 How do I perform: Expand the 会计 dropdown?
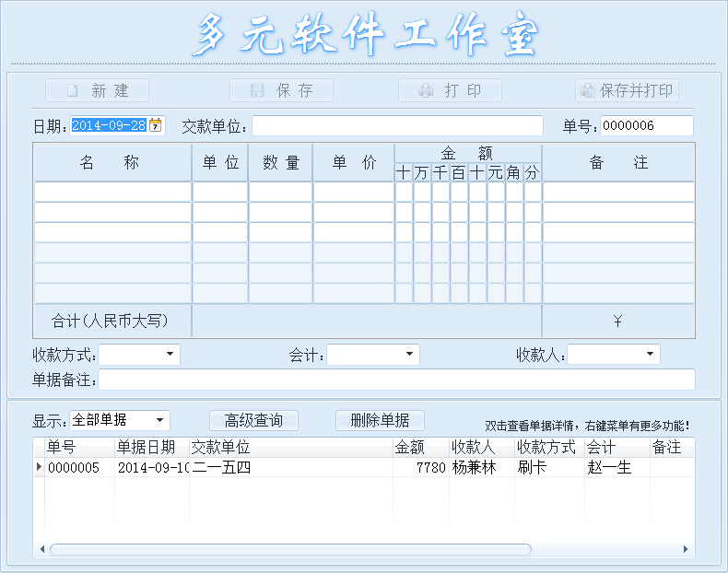pyautogui.click(x=410, y=355)
